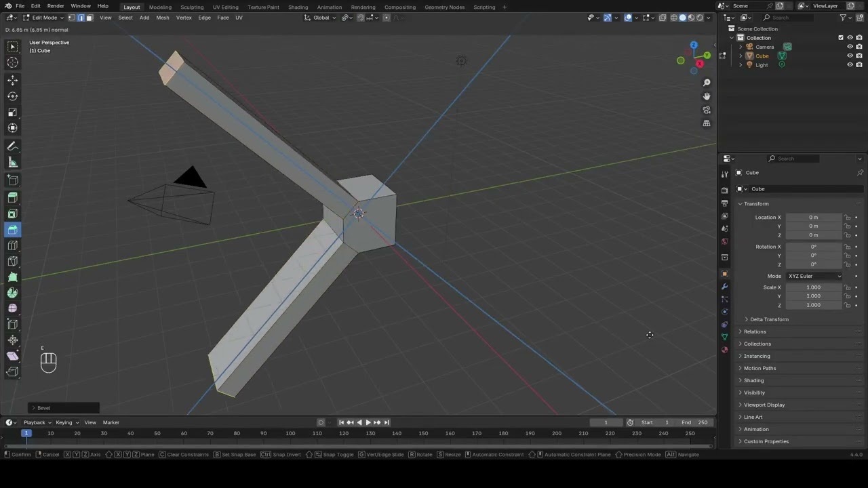Select the Move tool

[12, 80]
